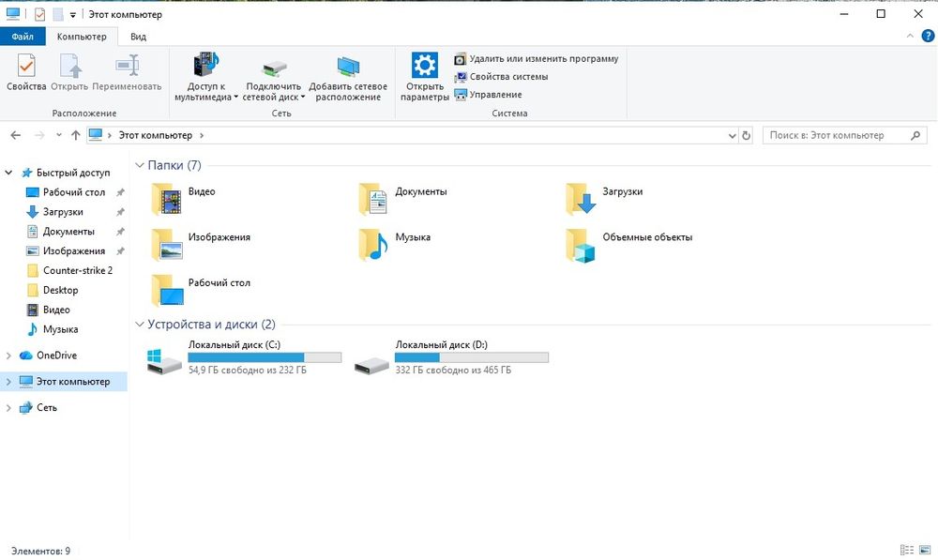Click the refresh icon beside address bar
The image size is (938, 560).
point(746,136)
